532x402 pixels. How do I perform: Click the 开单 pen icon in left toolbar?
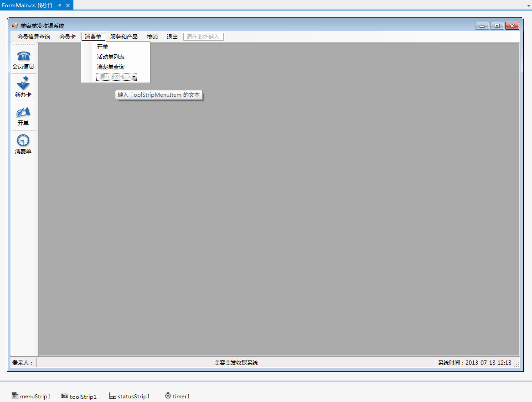[x=23, y=112]
